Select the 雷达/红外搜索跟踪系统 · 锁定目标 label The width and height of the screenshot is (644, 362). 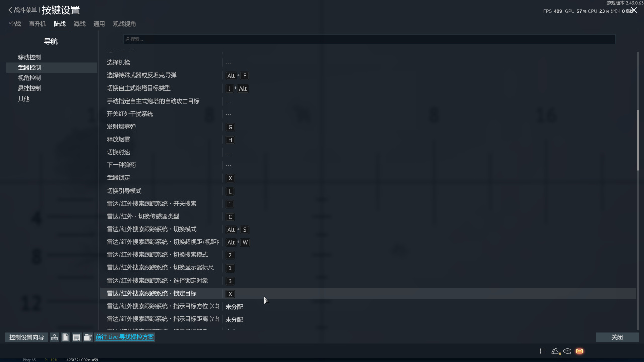coord(151,293)
